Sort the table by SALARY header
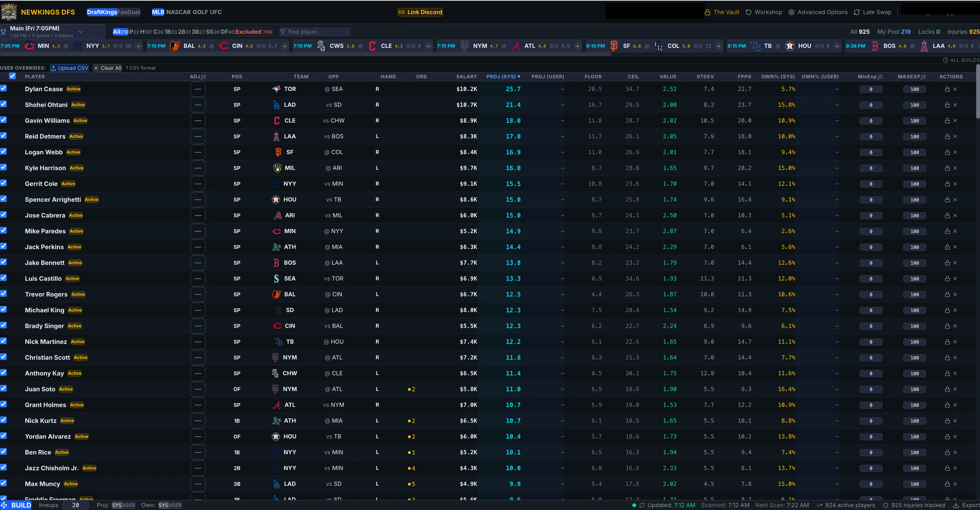The image size is (980, 510). (466, 77)
